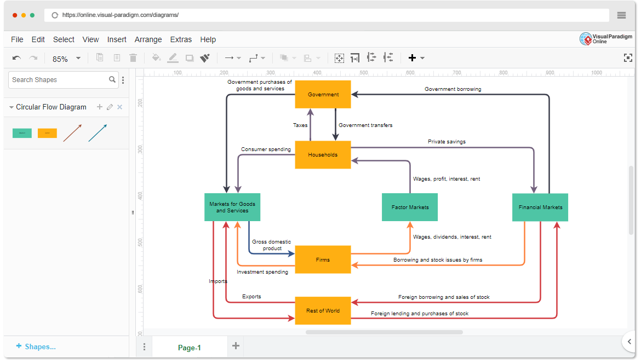Close the Circular Flow Diagram palette

point(120,107)
